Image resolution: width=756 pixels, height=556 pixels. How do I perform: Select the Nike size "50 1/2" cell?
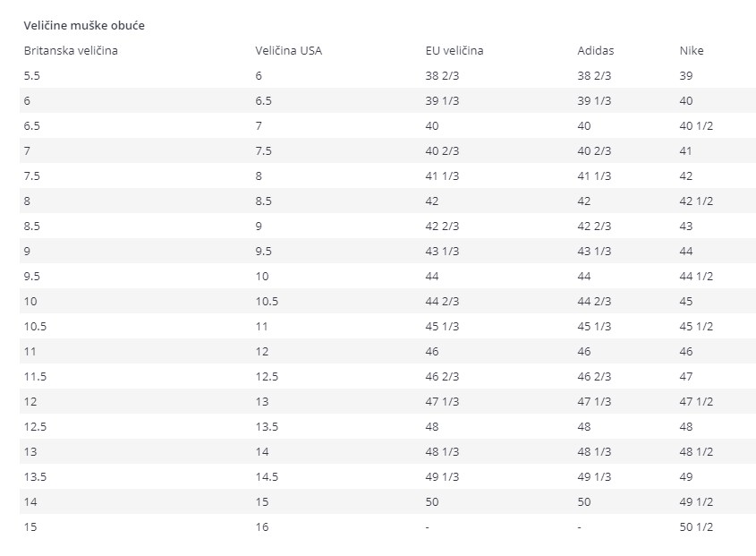pos(696,526)
